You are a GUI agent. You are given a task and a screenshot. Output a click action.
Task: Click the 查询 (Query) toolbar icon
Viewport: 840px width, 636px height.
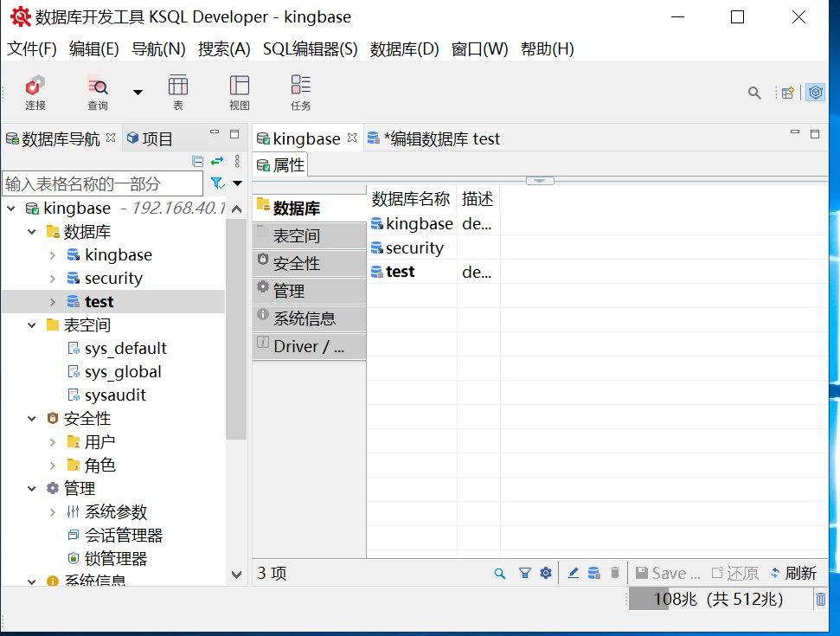point(97,91)
